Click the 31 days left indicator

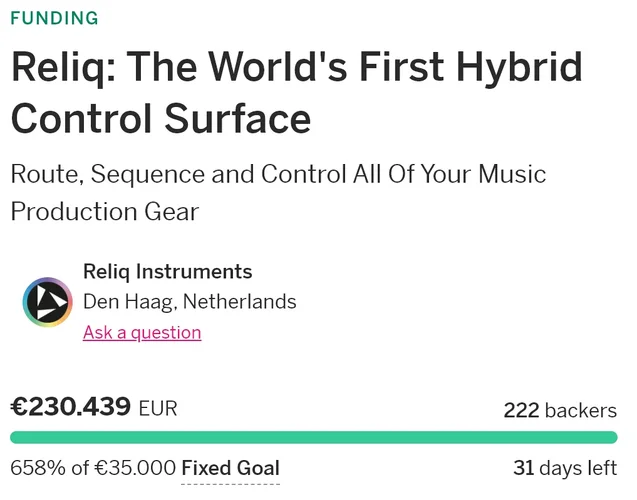point(564,468)
